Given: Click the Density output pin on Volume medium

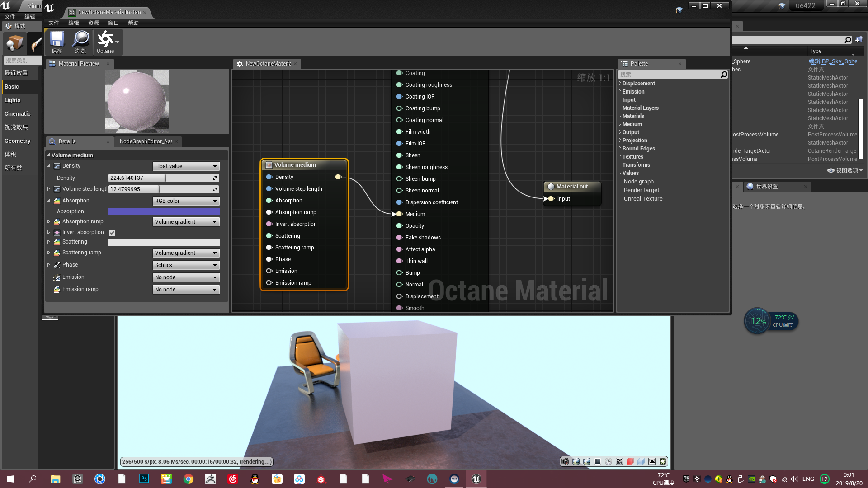Looking at the screenshot, I should 338,177.
